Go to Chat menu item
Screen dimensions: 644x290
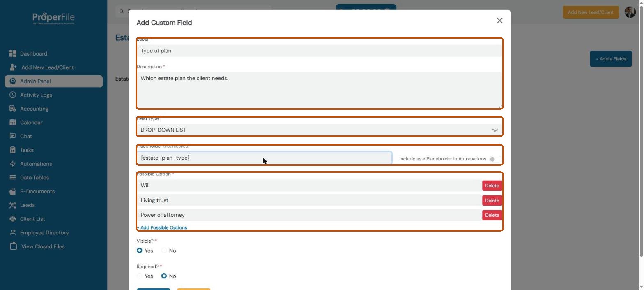click(x=26, y=136)
